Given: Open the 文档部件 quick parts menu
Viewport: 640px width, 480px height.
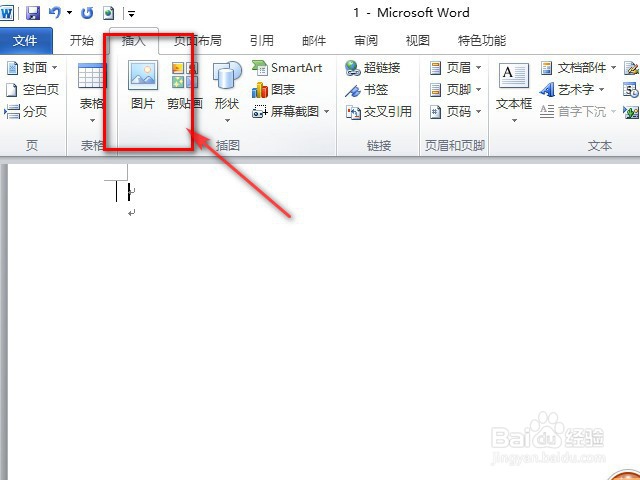Looking at the screenshot, I should pos(578,68).
